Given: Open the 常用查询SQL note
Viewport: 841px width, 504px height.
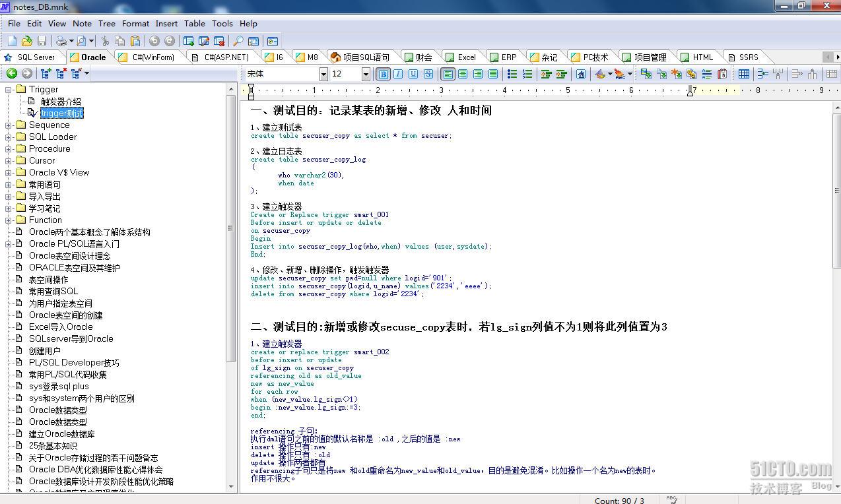Looking at the screenshot, I should [x=53, y=291].
